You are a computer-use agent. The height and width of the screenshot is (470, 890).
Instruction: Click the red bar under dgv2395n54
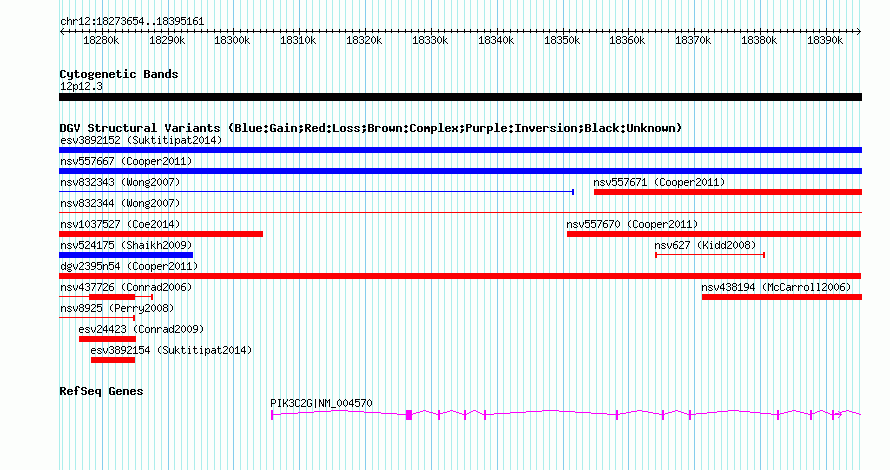point(460,276)
